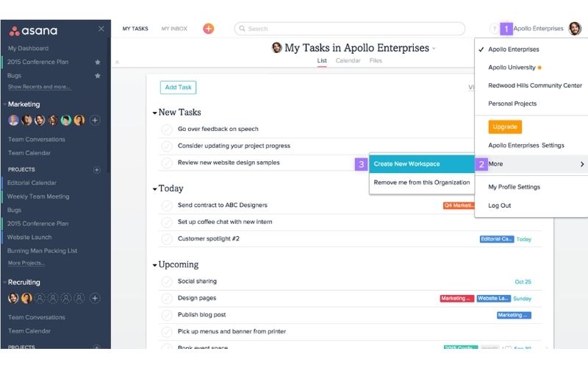
Task: Add a member to the Recruiting team
Action: tap(95, 298)
